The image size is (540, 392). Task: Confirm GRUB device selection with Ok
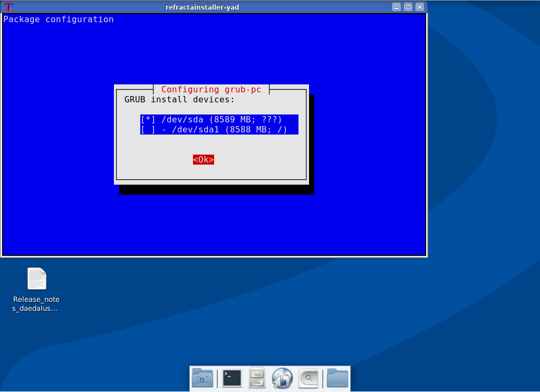tap(203, 159)
